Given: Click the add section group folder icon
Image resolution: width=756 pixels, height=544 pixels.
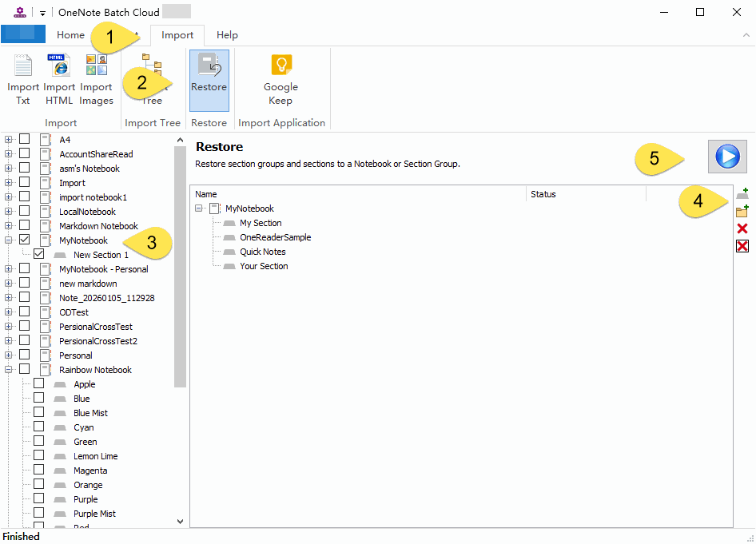Looking at the screenshot, I should (x=742, y=212).
